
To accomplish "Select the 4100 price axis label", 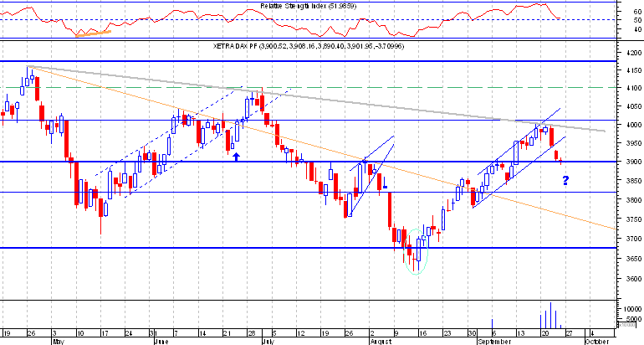I will click(635, 88).
